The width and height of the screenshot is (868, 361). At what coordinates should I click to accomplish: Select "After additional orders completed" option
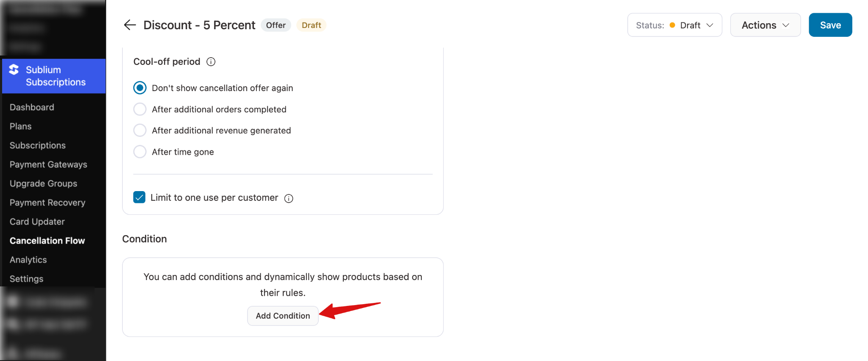[x=140, y=109]
